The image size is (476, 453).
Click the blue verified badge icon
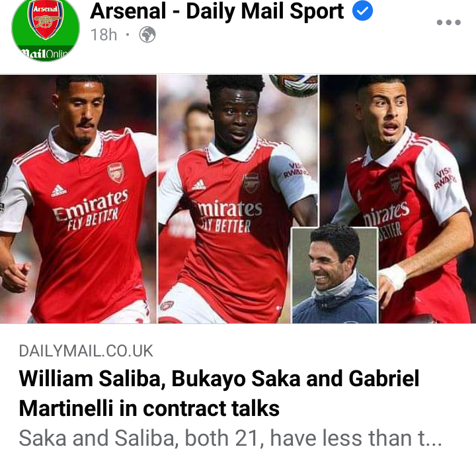point(362,11)
